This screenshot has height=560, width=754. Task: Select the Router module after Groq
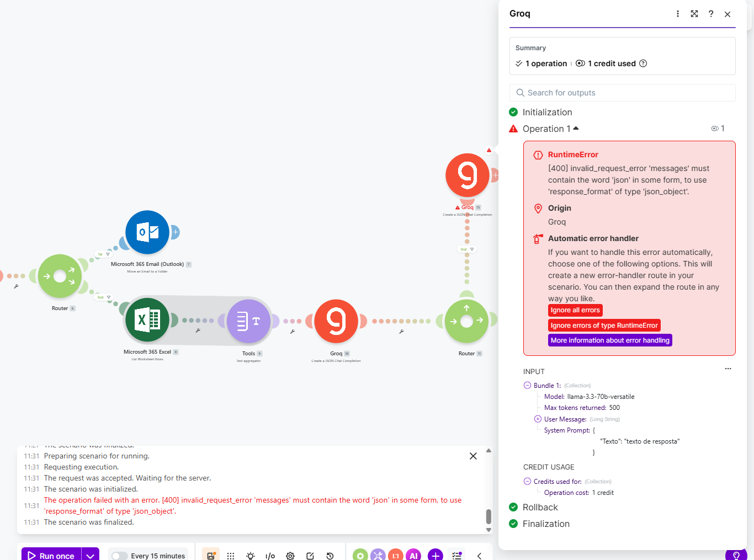(466, 321)
